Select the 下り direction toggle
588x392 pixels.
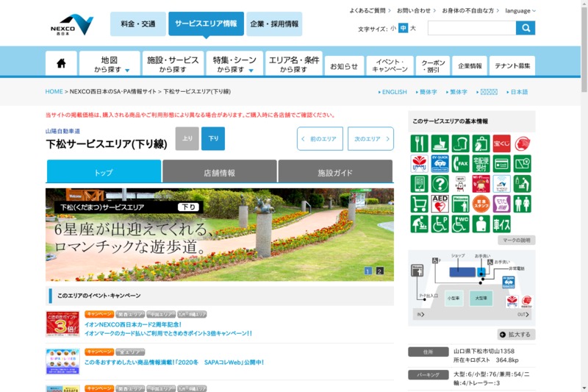[213, 138]
